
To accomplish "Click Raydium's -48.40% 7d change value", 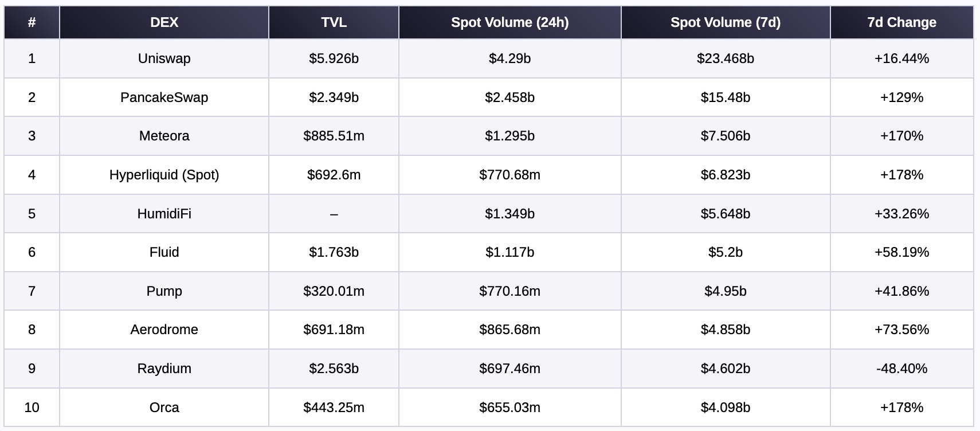I will (x=901, y=369).
